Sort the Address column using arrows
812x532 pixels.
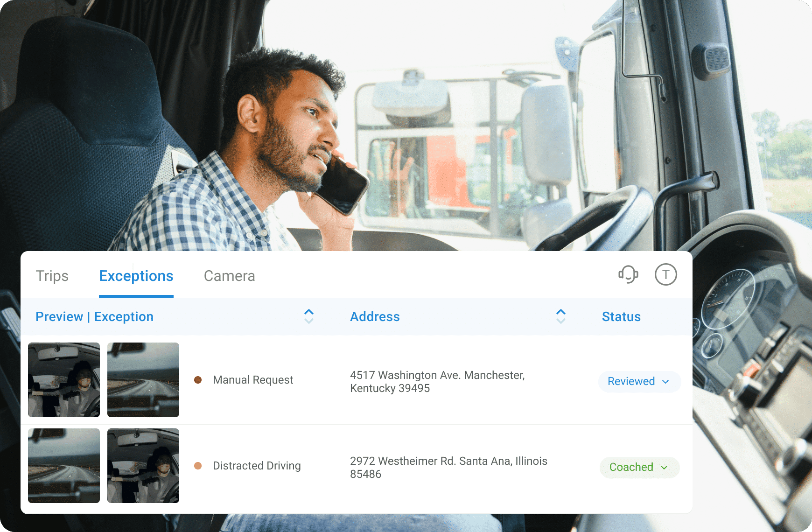point(560,316)
